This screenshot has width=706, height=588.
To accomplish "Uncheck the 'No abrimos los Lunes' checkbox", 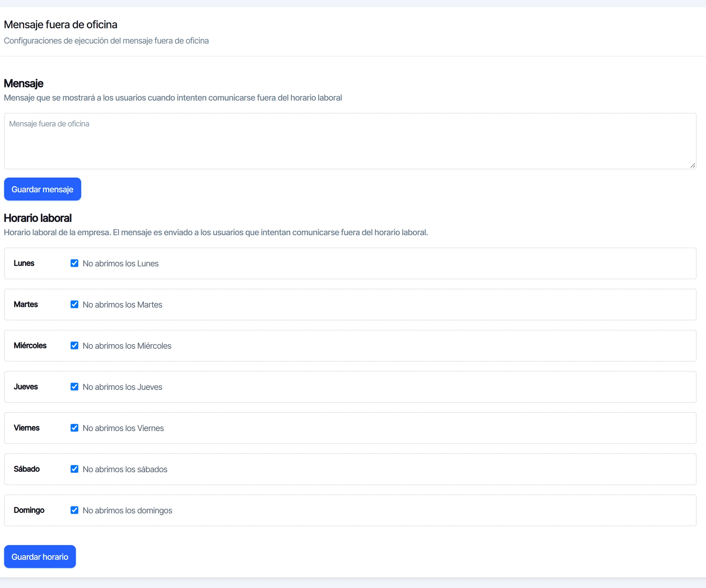I will tap(74, 263).
